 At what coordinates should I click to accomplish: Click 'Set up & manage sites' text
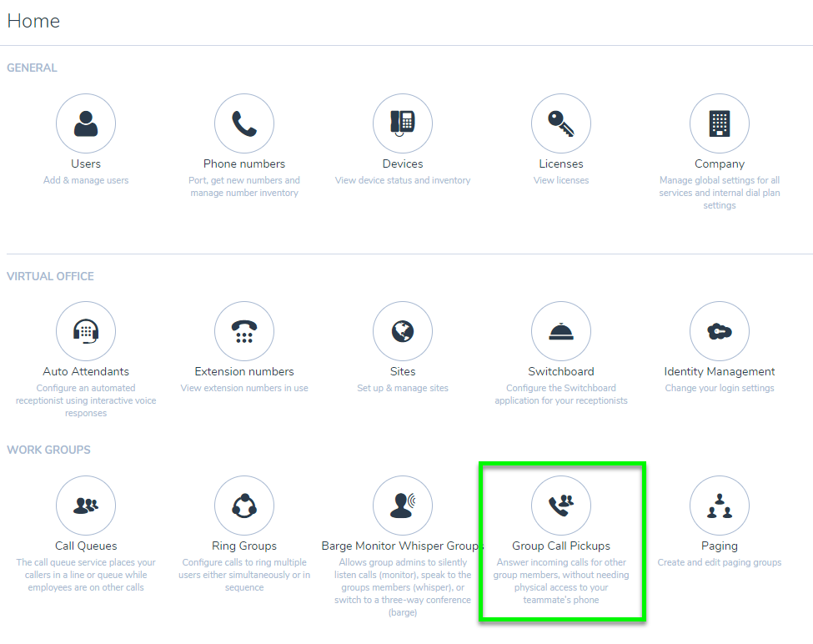tap(403, 389)
